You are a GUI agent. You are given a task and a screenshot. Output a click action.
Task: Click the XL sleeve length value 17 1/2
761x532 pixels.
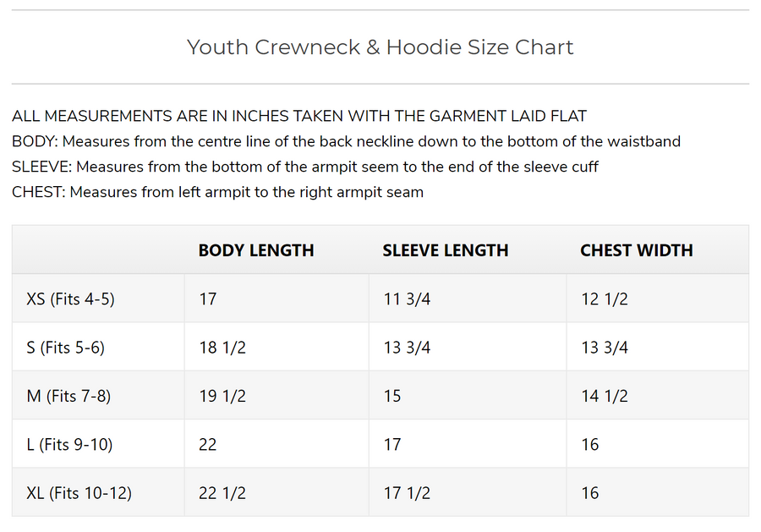(407, 493)
